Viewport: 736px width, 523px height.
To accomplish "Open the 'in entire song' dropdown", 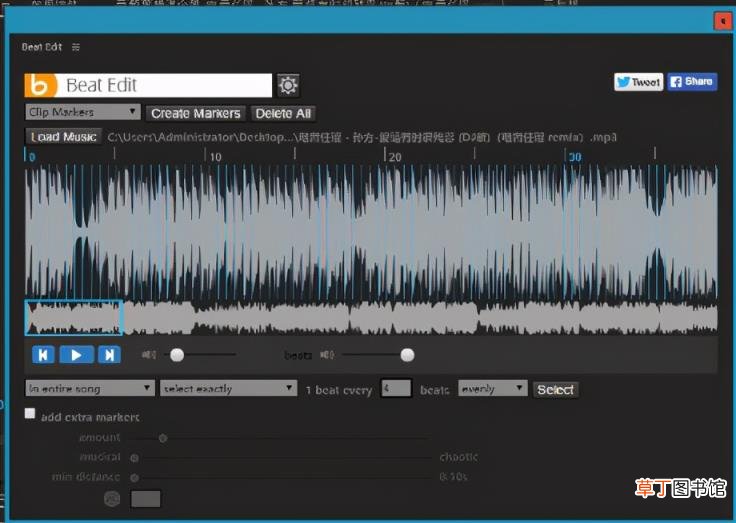I will 90,388.
